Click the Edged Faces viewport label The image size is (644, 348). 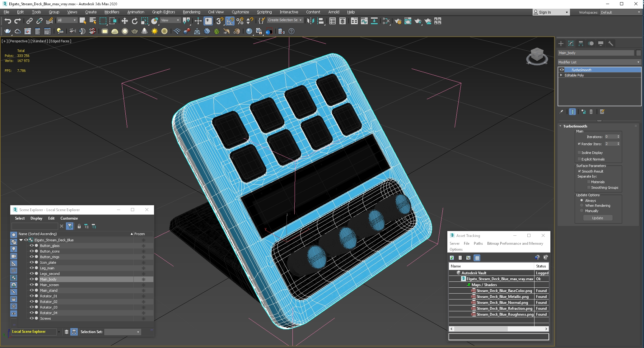click(60, 41)
